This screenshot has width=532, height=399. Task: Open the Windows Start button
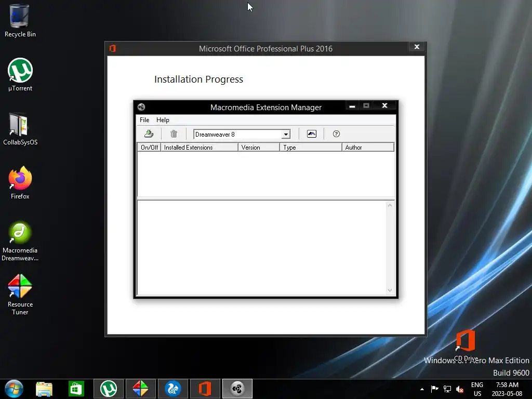pos(14,389)
